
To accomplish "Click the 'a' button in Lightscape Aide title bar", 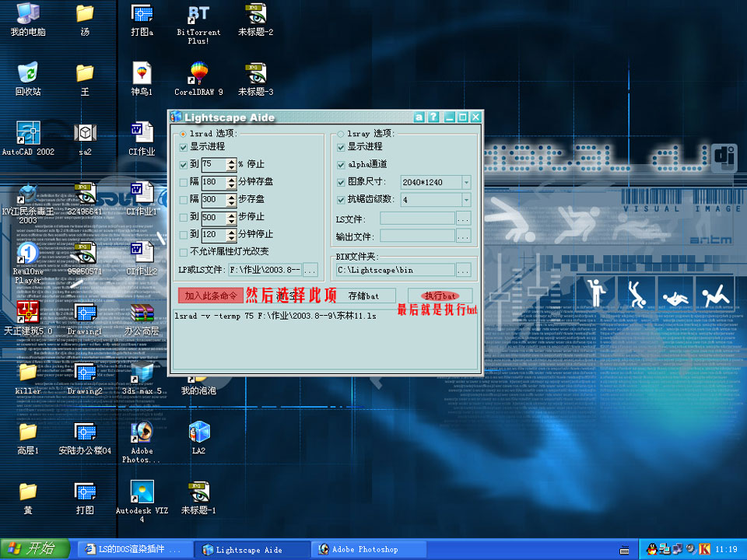I will pos(419,117).
